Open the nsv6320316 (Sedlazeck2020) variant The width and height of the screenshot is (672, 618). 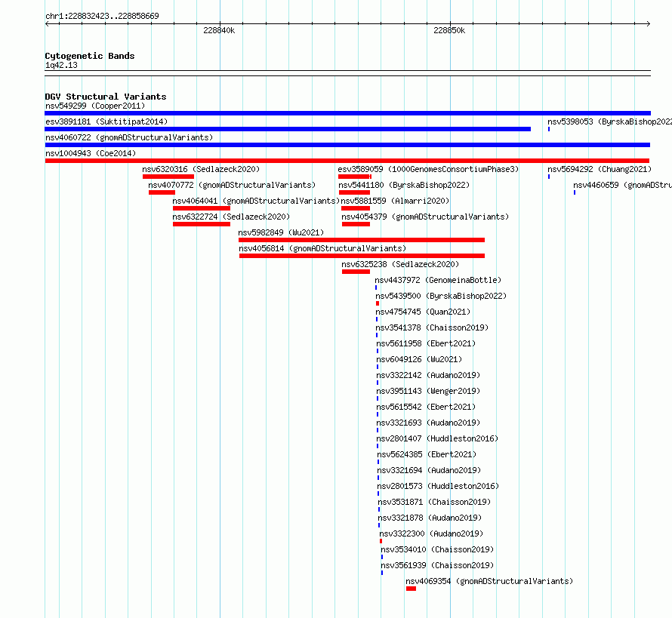click(201, 169)
